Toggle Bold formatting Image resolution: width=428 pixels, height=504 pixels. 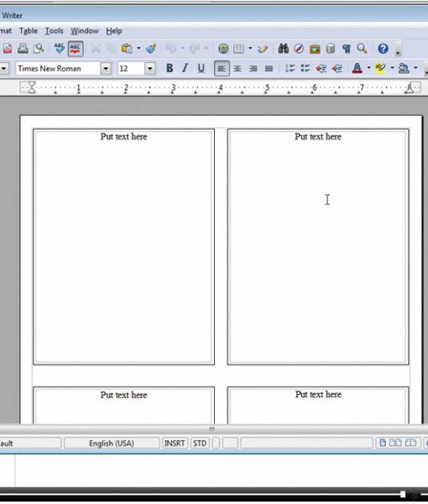tap(170, 68)
